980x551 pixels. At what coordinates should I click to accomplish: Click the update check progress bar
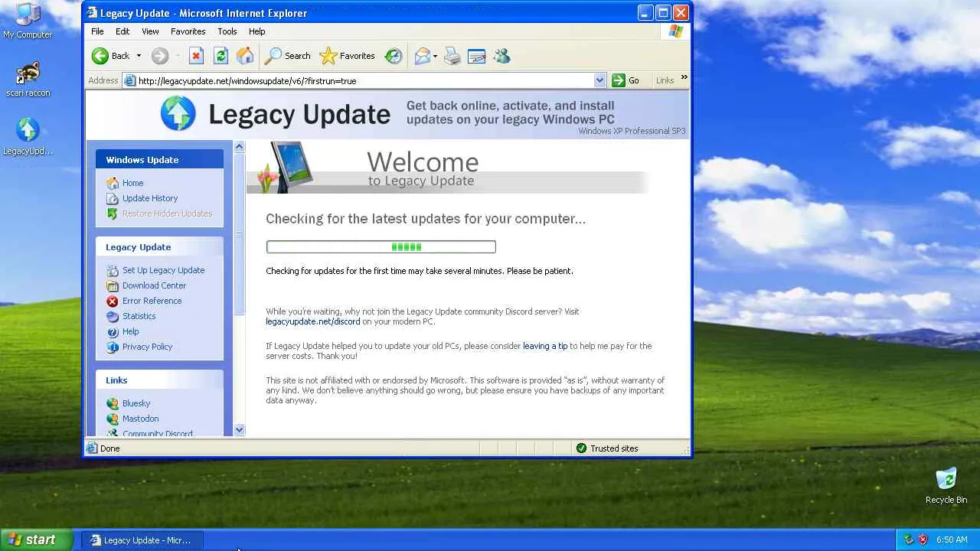381,246
